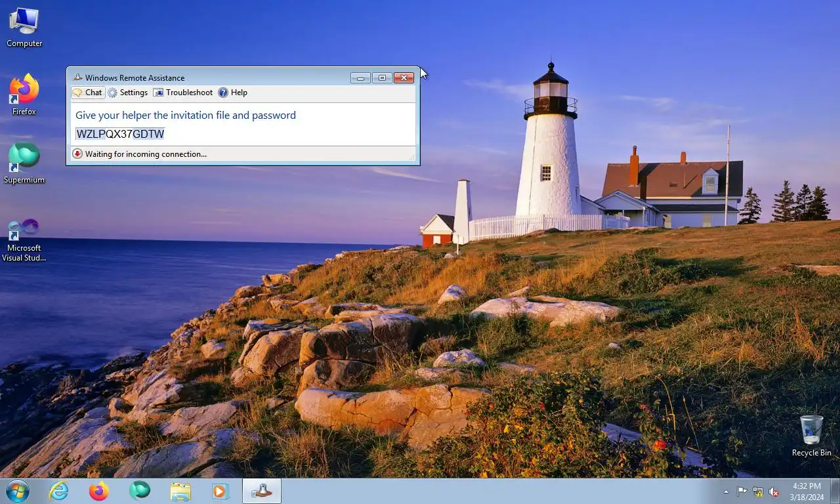The image size is (840, 504).
Task: Click the Remote Assistance title bar icon
Action: click(77, 77)
